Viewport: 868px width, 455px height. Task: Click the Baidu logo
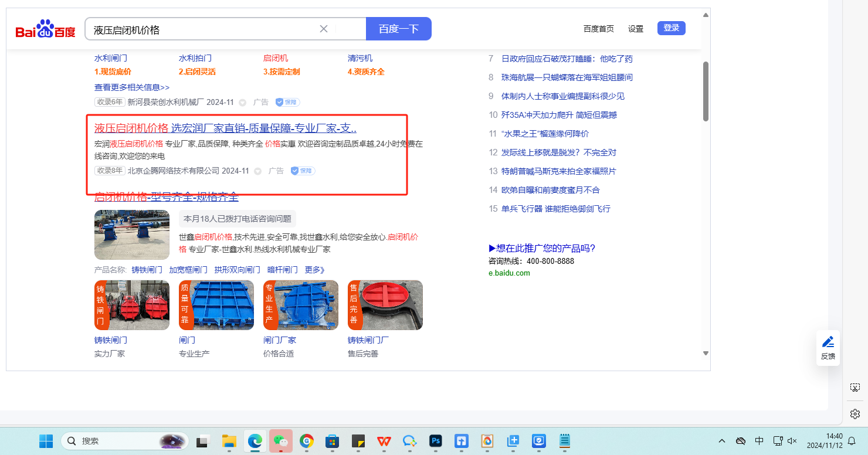coord(46,29)
